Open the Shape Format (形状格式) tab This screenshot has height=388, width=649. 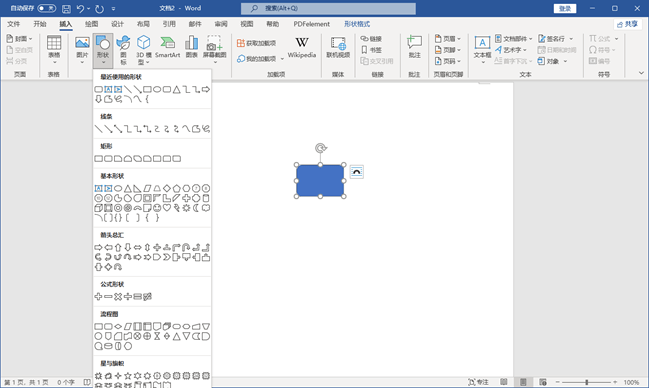(x=357, y=24)
